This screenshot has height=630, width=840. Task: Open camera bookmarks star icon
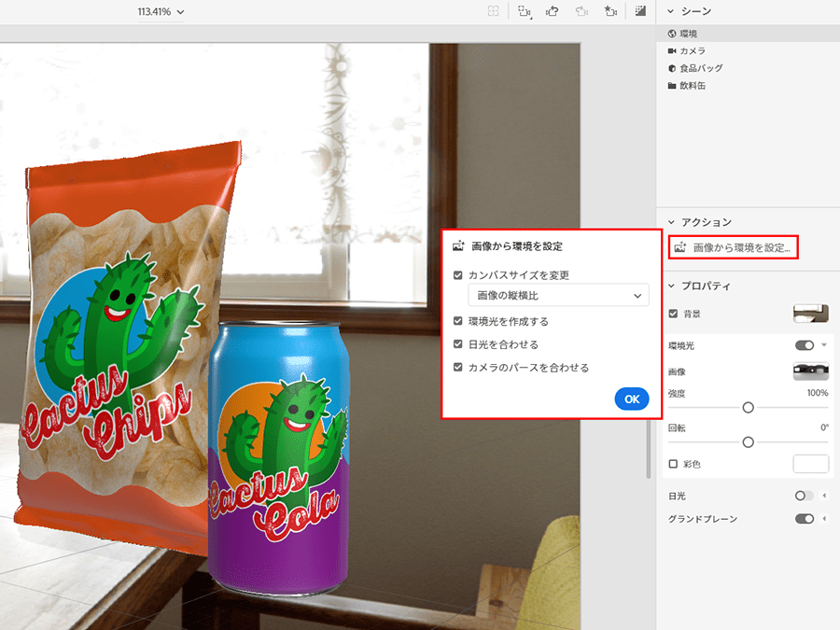610,11
